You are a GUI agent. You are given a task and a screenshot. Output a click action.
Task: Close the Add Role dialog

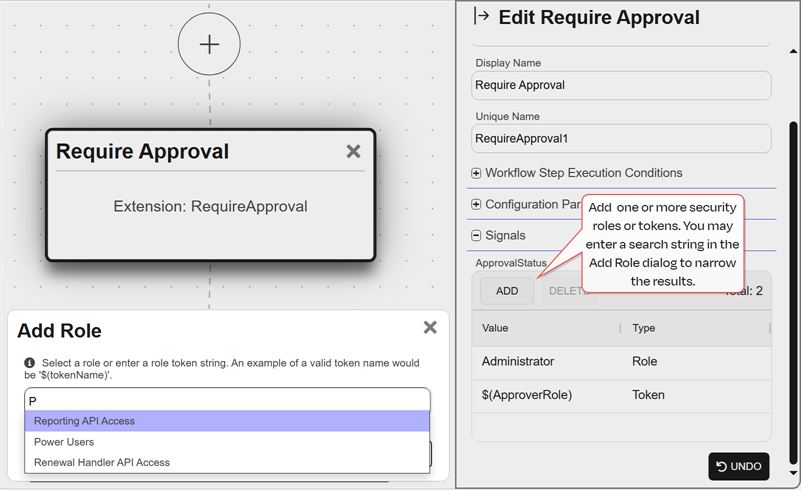430,327
